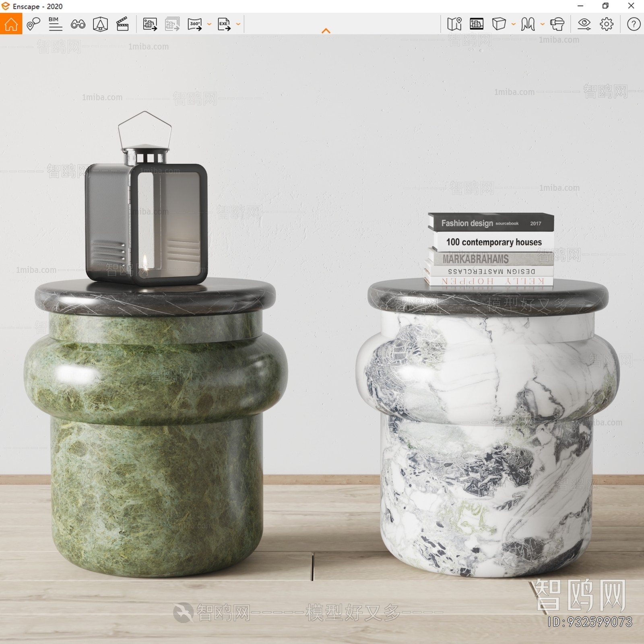Open Visual Settings eye icon

[x=584, y=24]
